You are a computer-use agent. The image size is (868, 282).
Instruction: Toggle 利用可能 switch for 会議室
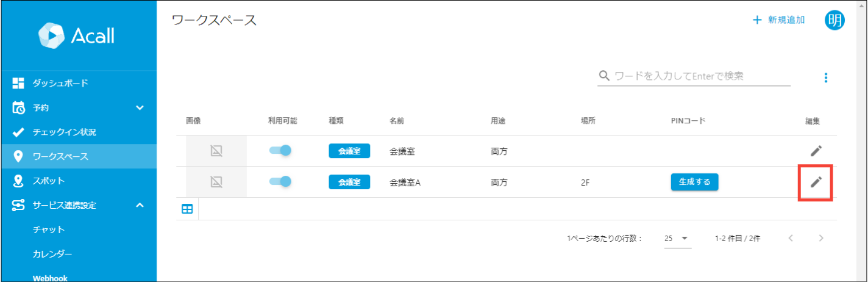[280, 151]
